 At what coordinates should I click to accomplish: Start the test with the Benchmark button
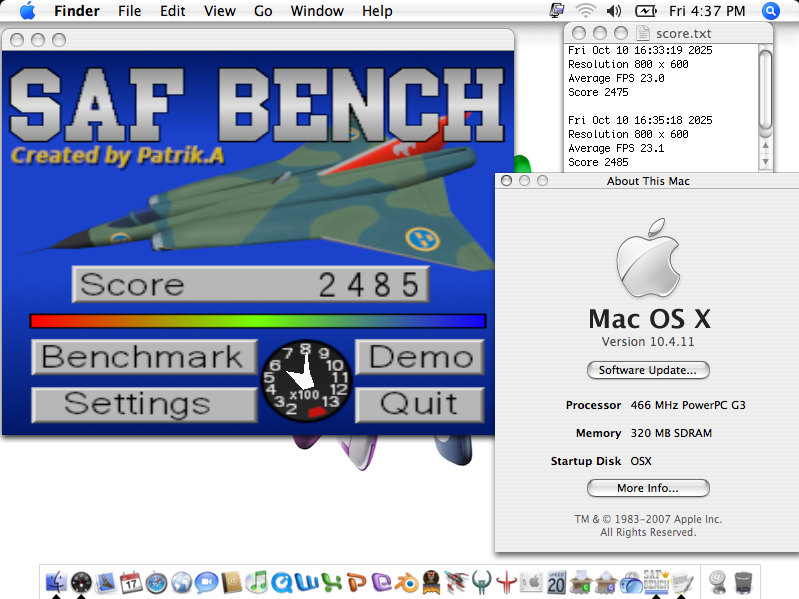142,357
